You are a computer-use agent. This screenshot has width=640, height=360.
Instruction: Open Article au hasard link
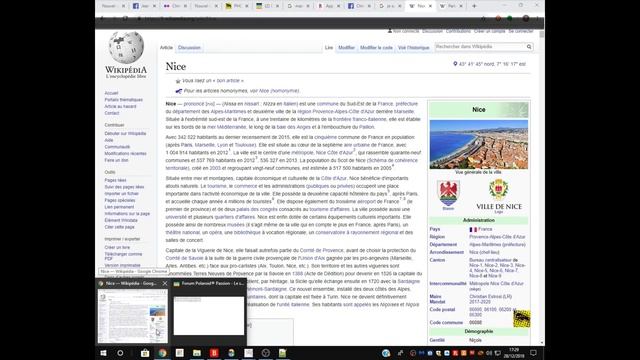point(120,107)
